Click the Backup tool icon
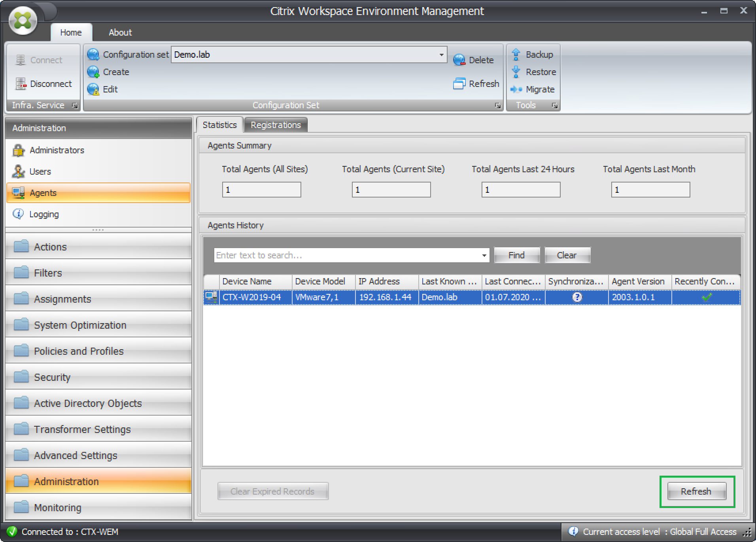 click(516, 55)
